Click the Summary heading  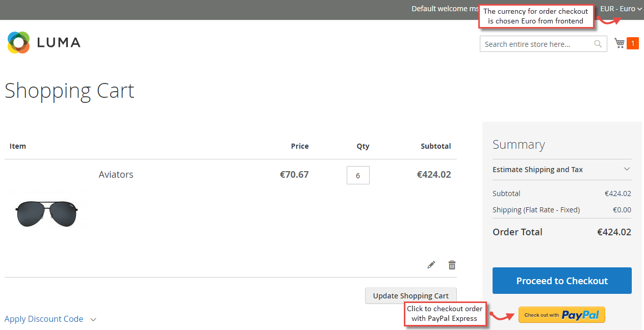[519, 145]
